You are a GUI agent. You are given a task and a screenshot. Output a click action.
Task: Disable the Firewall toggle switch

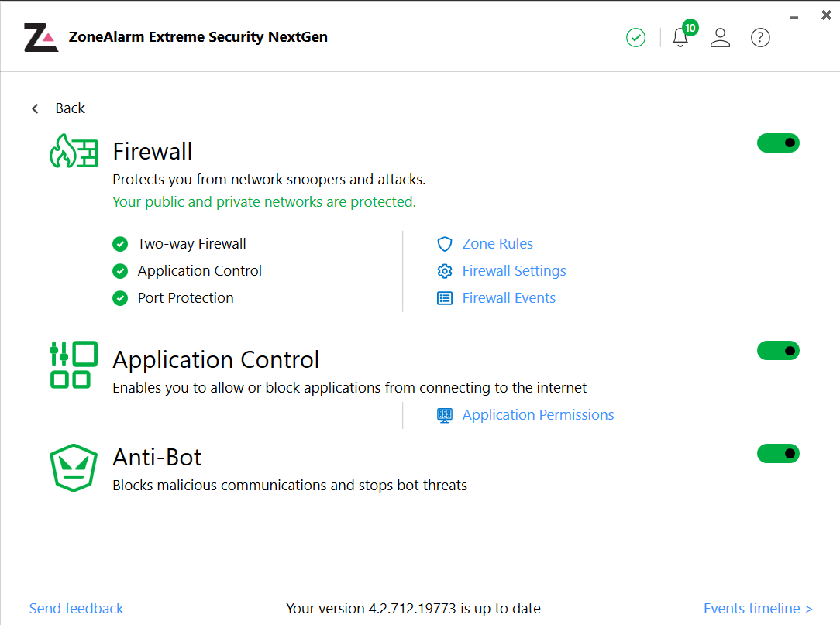778,143
